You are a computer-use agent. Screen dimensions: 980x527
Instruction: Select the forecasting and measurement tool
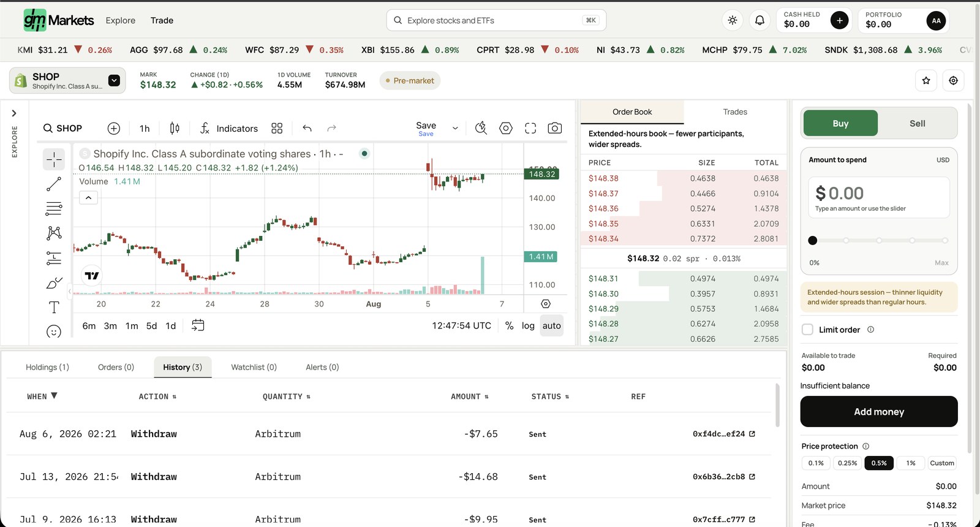click(54, 258)
